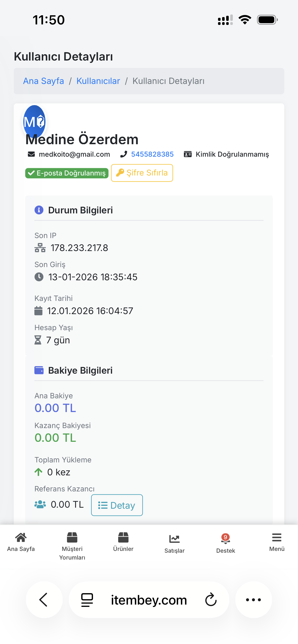Tap itembey.com address field
Image resolution: width=298 pixels, height=644 pixels.
tap(149, 600)
